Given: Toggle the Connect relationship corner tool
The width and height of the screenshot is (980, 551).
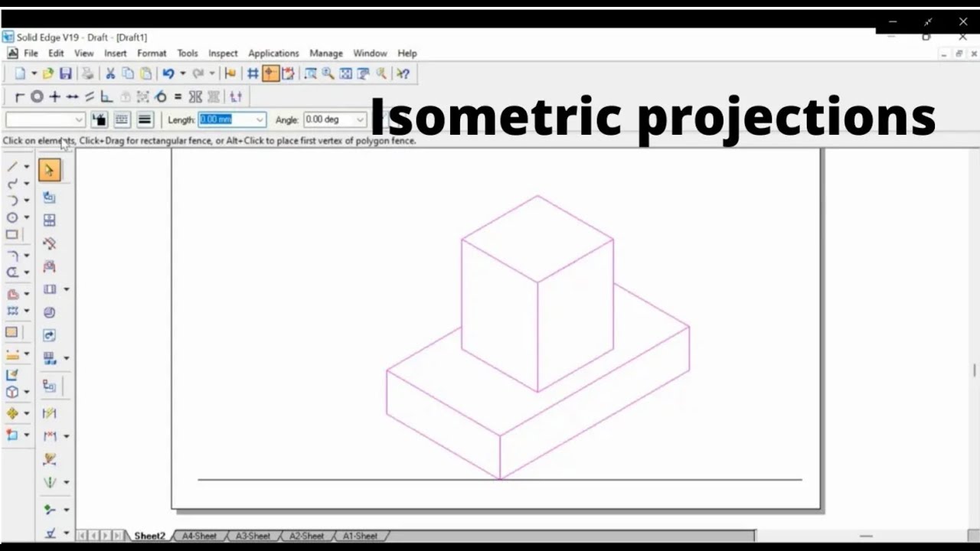Looking at the screenshot, I should click(20, 96).
